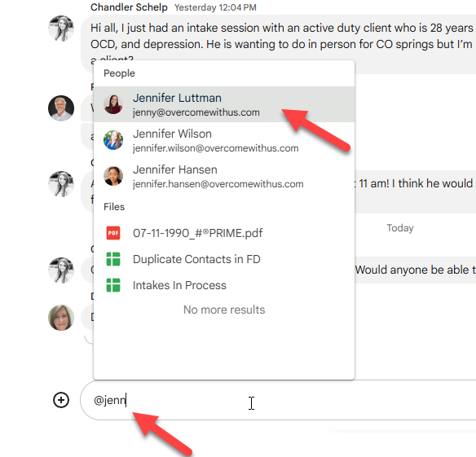
Task: Click the gray-haired man's profile avatar
Action: click(61, 108)
